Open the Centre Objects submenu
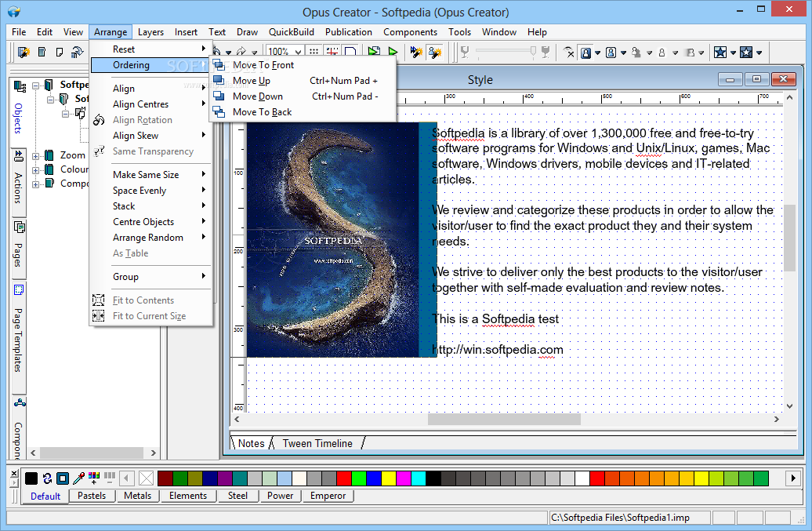 (x=151, y=222)
